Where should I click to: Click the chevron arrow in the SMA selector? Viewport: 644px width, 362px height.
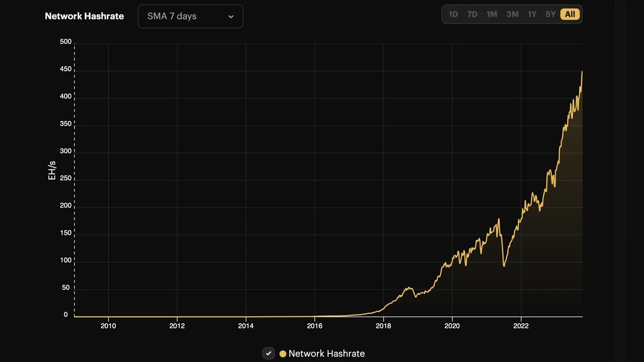(231, 17)
